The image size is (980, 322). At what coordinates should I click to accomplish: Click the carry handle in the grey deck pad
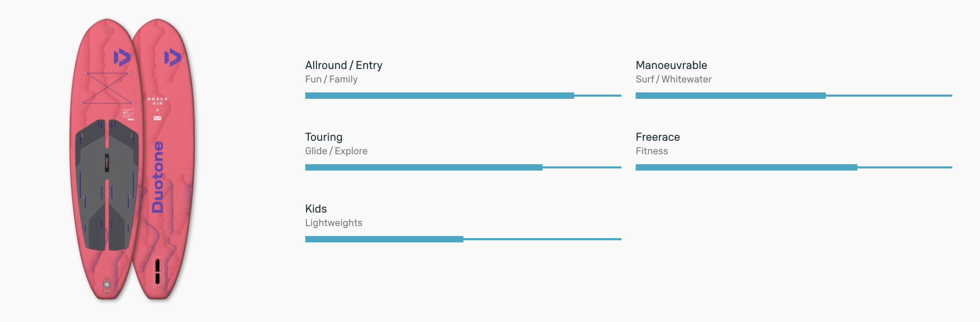coord(107,163)
